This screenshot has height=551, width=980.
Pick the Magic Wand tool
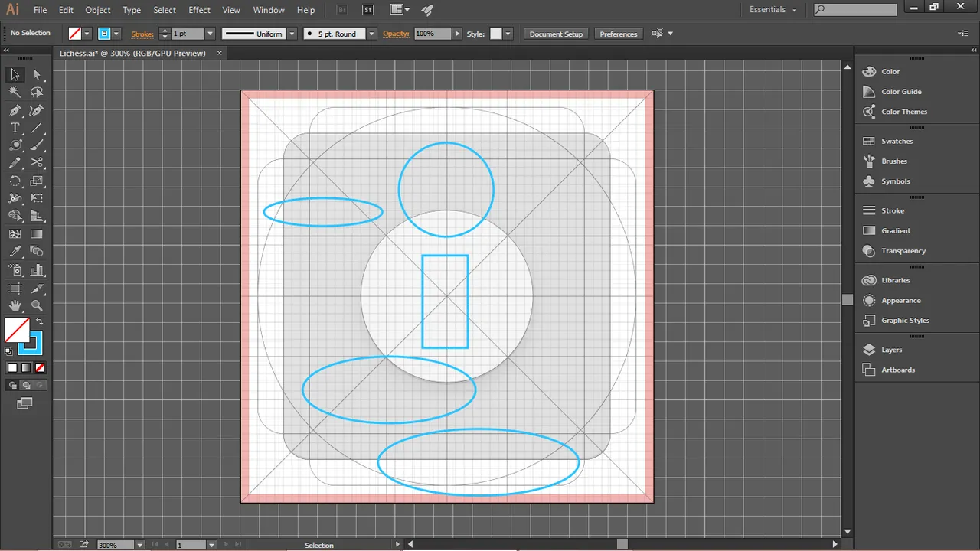pos(15,92)
